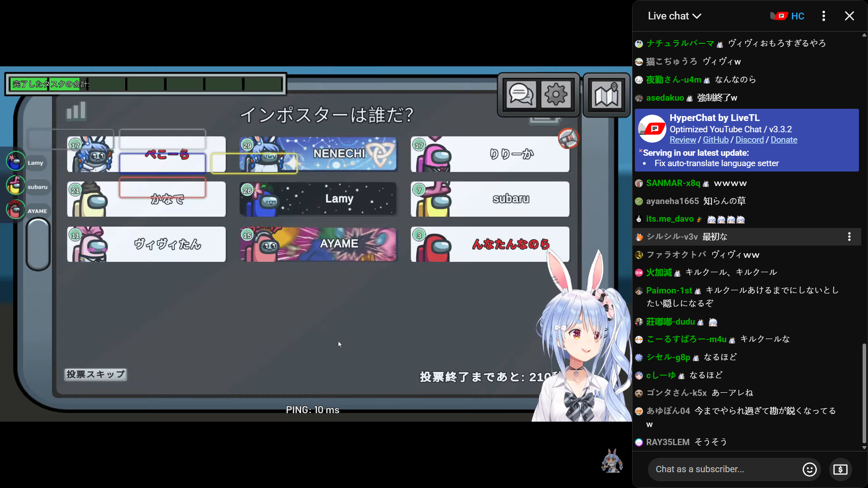
Task: Click username Paimon-1st in chat
Action: pos(669,291)
